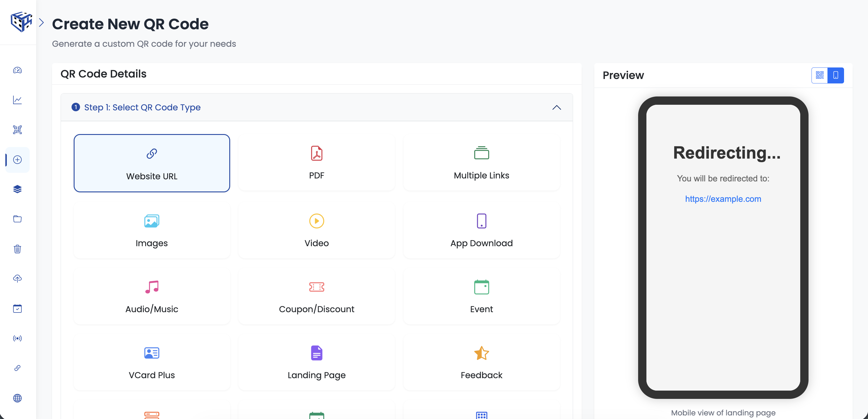This screenshot has width=868, height=419.
Task: Choose the Feedback QR code type card
Action: pyautogui.click(x=481, y=362)
